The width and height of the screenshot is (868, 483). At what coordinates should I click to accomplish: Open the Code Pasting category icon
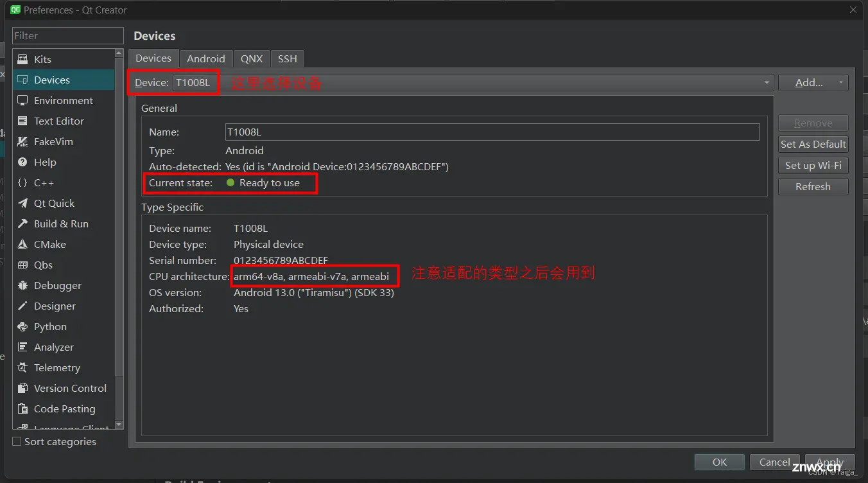point(23,408)
